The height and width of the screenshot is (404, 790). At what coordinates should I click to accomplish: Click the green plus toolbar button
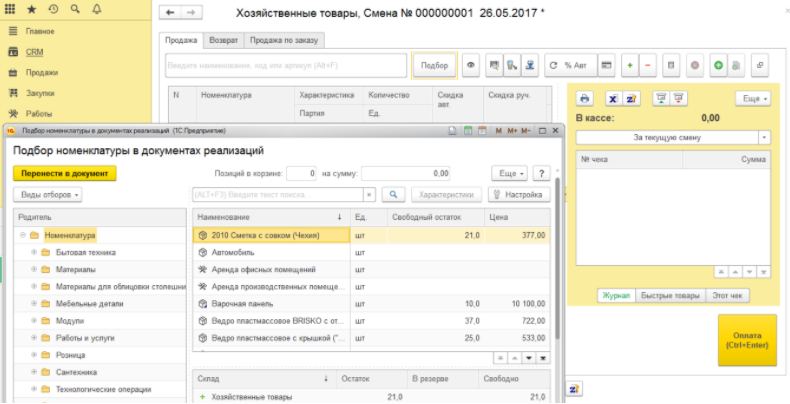point(630,65)
